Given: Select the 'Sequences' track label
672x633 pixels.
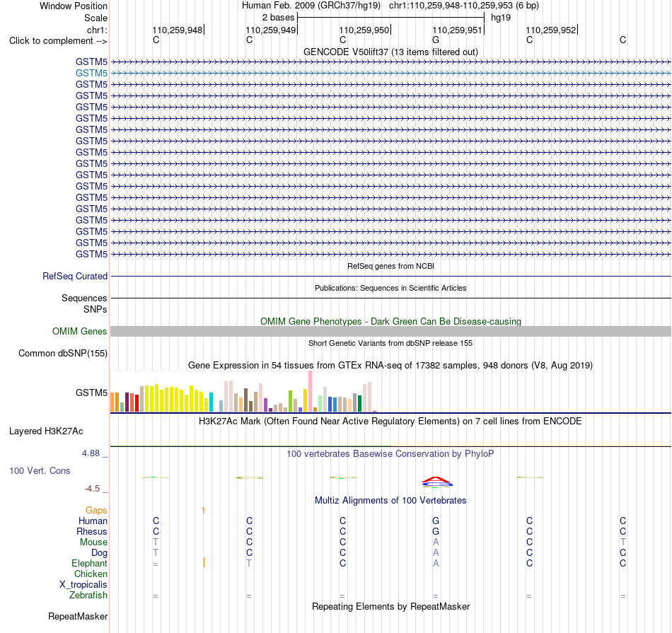Looking at the screenshot, I should [84, 298].
